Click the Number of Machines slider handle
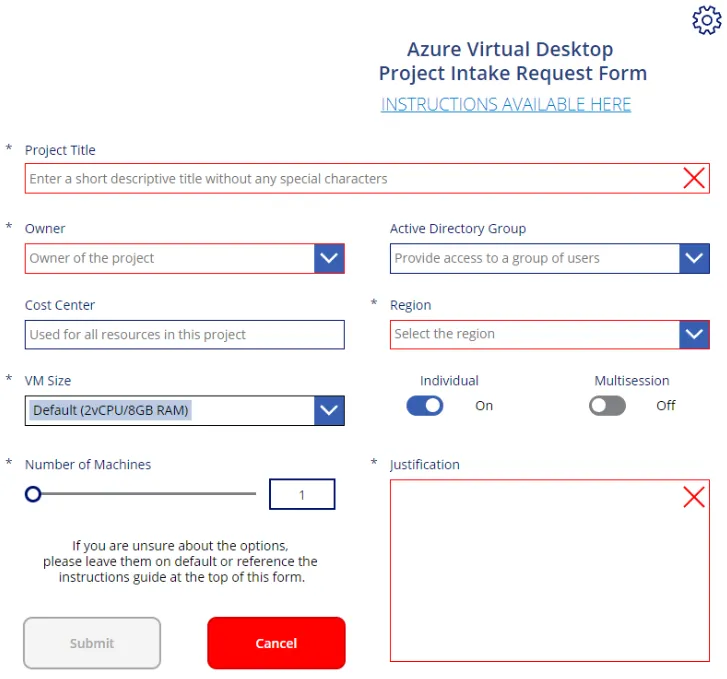 click(33, 494)
